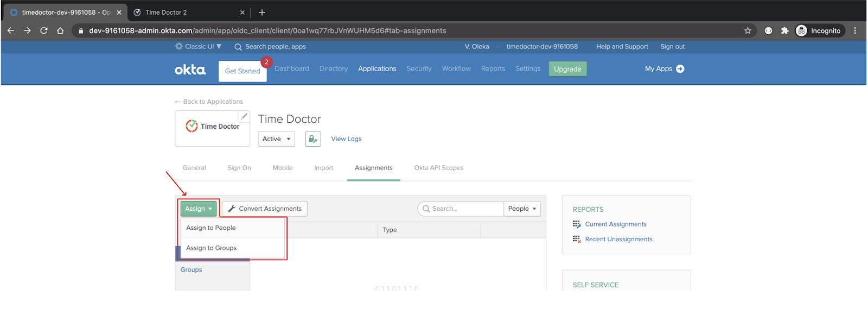Click the green Upgrade button
Screen dimensions: 868x314
(567, 69)
